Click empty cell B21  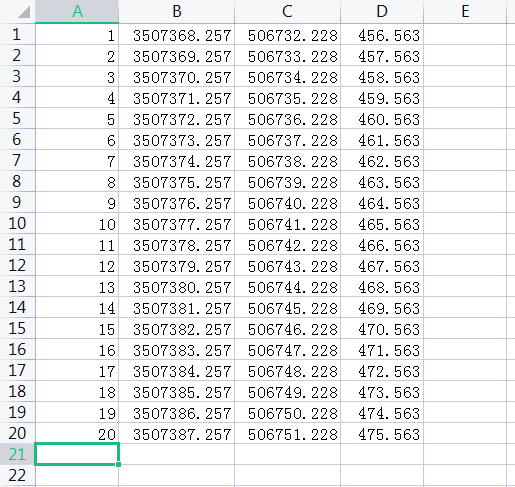(177, 454)
